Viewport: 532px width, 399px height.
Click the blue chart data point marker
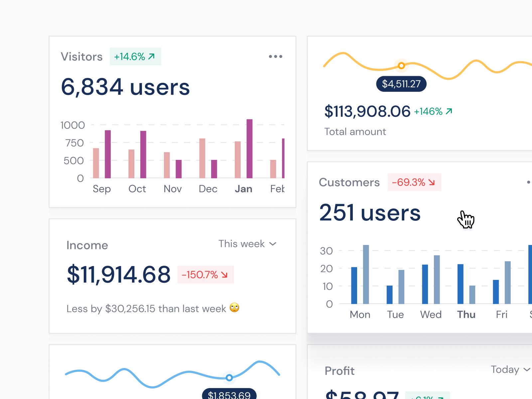pos(229,378)
